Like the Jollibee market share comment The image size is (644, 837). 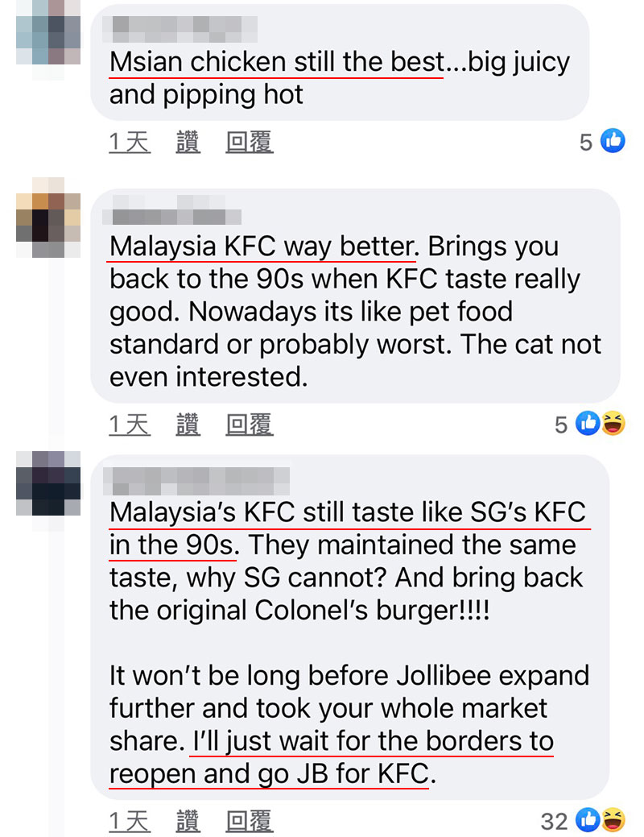(x=188, y=821)
